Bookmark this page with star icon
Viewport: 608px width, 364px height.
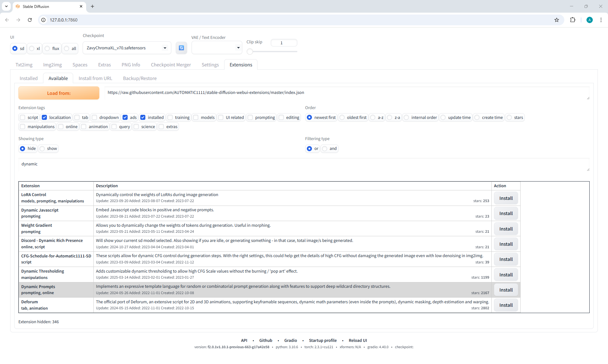557,20
